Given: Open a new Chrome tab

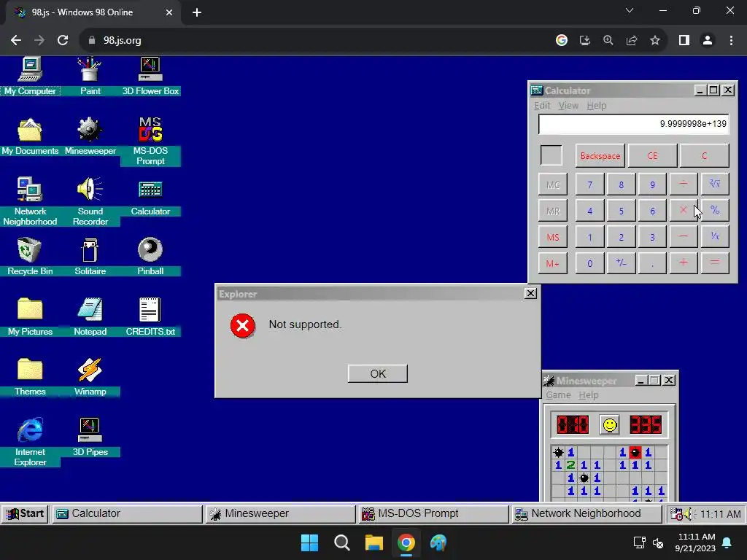Looking at the screenshot, I should point(197,12).
